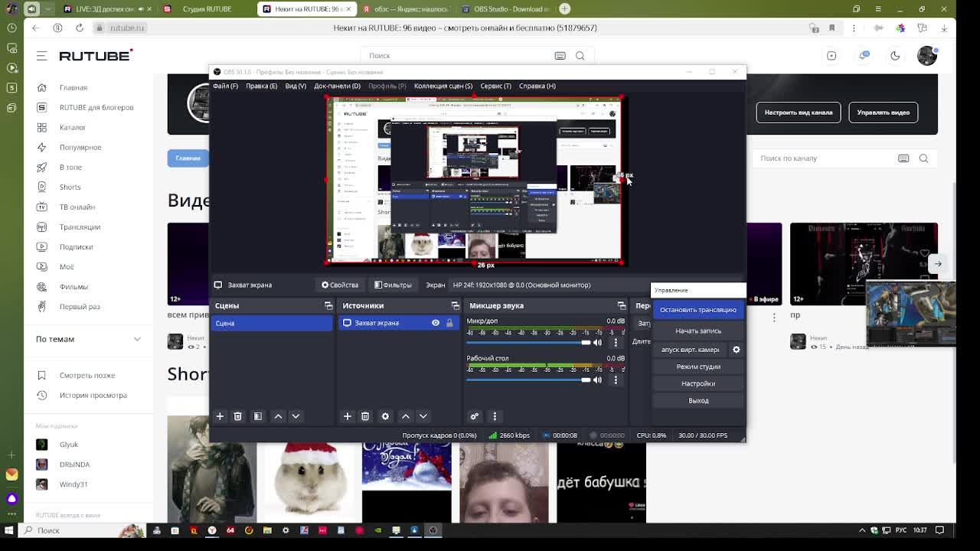Open RUTUBE sidebar hamburger menu

(x=42, y=56)
